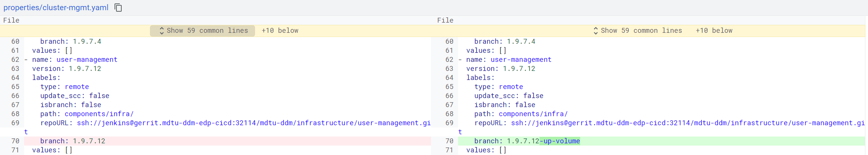Select left line number 66
This screenshot has width=868, height=155.
point(15,96)
